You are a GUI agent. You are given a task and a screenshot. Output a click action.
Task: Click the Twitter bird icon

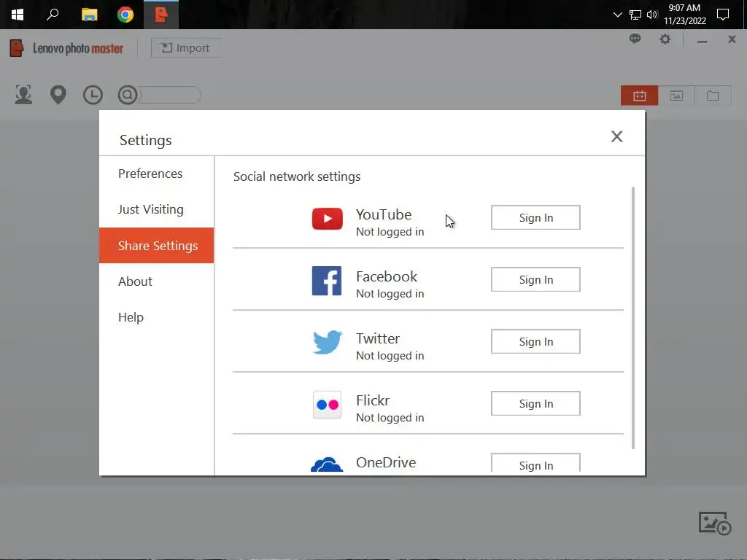click(328, 342)
